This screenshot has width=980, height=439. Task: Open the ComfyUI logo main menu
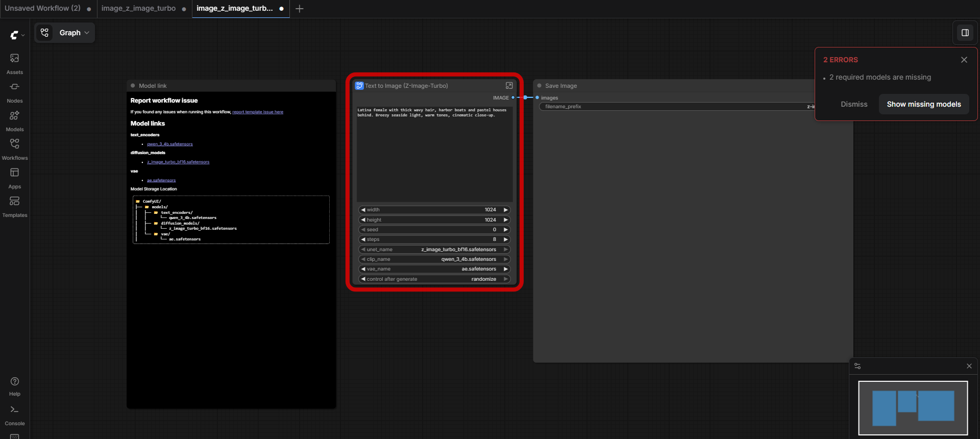tap(17, 35)
